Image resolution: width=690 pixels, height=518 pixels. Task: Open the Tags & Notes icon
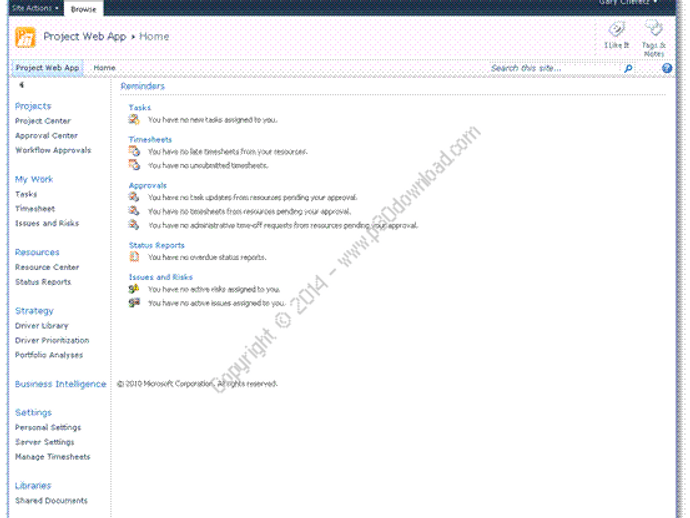[x=653, y=29]
